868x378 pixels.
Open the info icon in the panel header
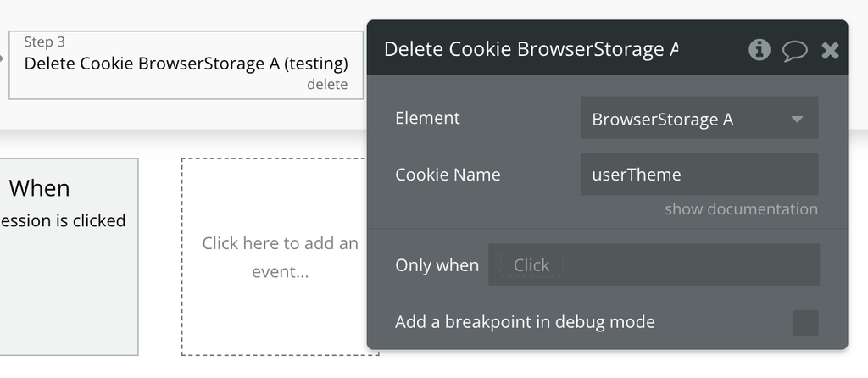pyautogui.click(x=759, y=50)
